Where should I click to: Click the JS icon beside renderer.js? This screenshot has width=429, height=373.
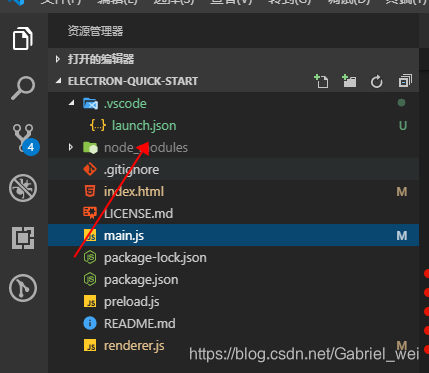(x=90, y=345)
